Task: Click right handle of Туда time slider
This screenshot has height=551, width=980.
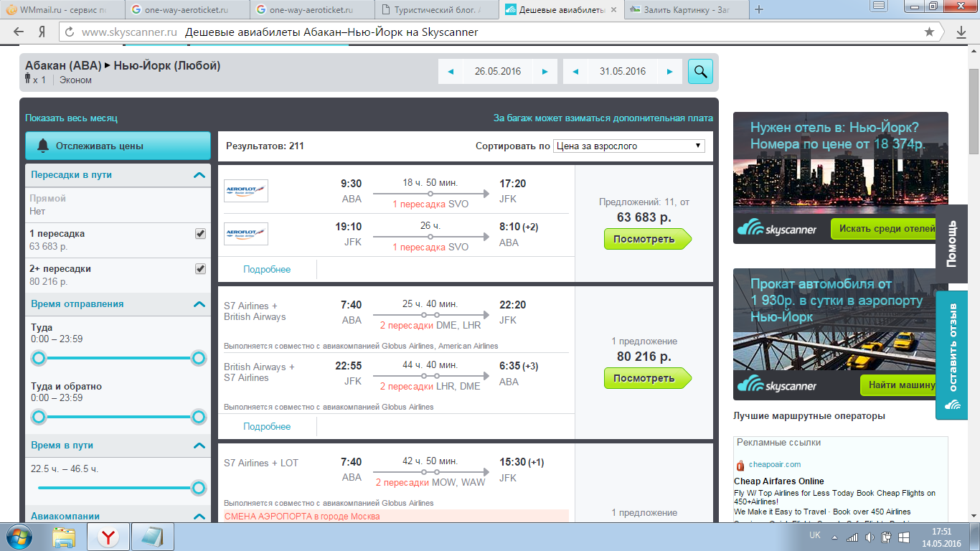Action: 199,358
